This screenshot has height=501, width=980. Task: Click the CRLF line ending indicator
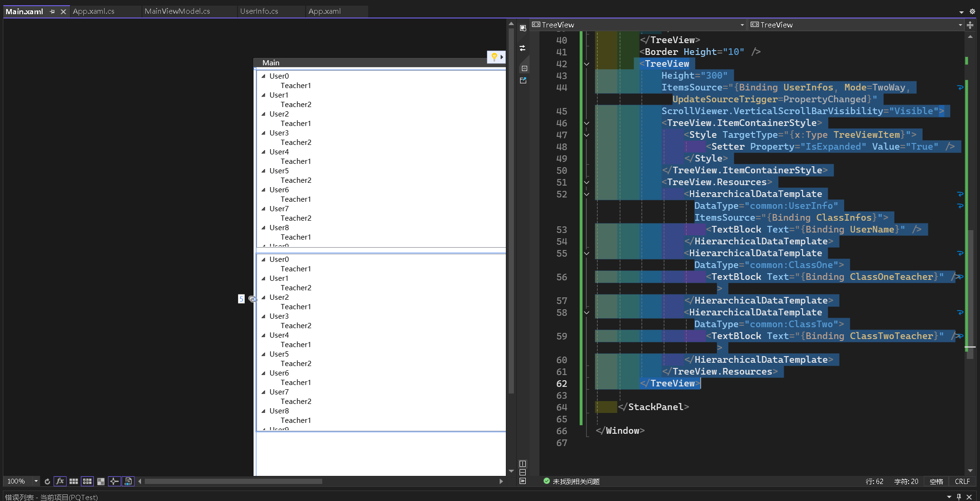tap(962, 481)
